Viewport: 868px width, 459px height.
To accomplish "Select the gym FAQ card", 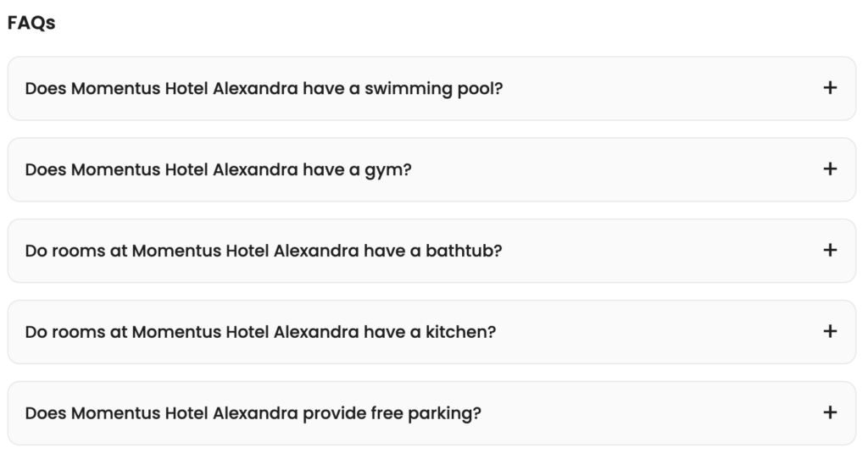I will point(431,169).
